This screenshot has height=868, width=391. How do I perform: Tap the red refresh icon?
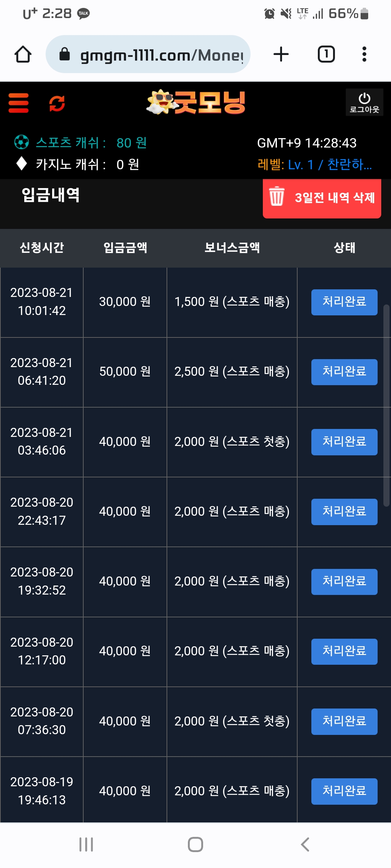[57, 103]
